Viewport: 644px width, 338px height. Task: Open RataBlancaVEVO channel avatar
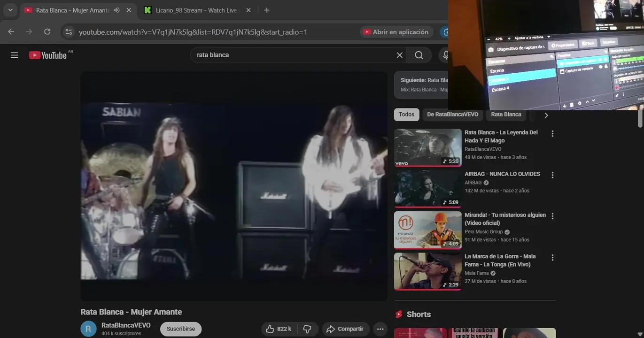(x=88, y=329)
